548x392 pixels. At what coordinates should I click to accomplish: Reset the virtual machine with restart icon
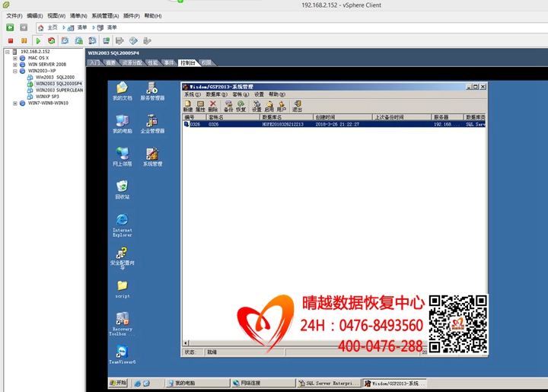click(52, 41)
